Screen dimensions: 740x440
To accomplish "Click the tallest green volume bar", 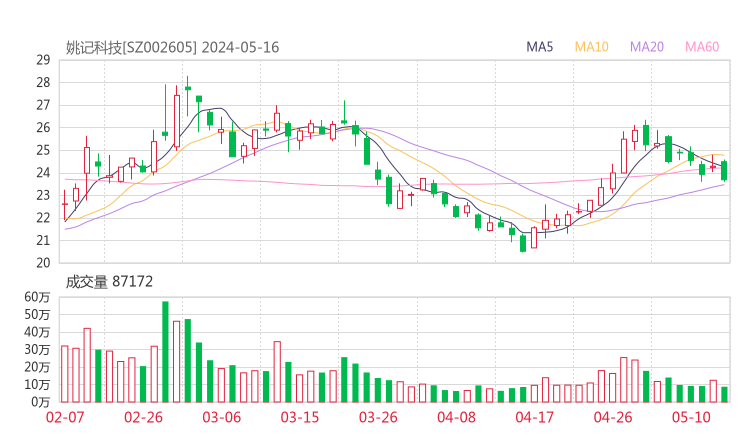I will tap(165, 352).
